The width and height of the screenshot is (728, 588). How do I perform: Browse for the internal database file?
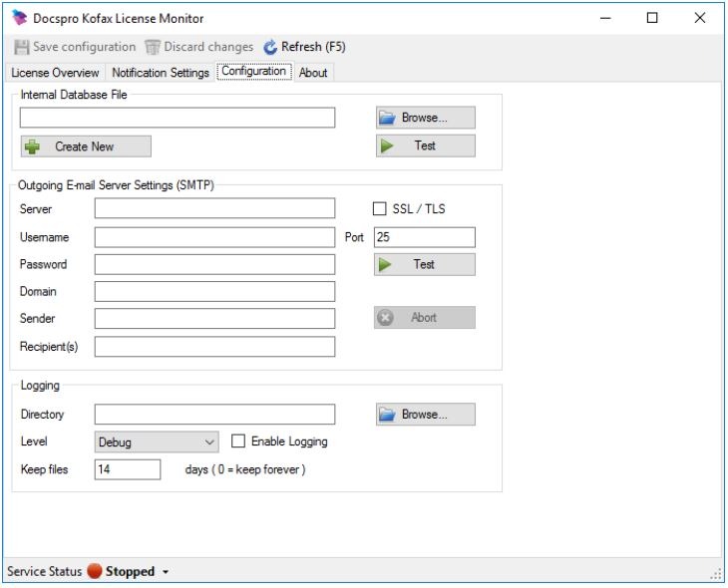click(x=425, y=118)
